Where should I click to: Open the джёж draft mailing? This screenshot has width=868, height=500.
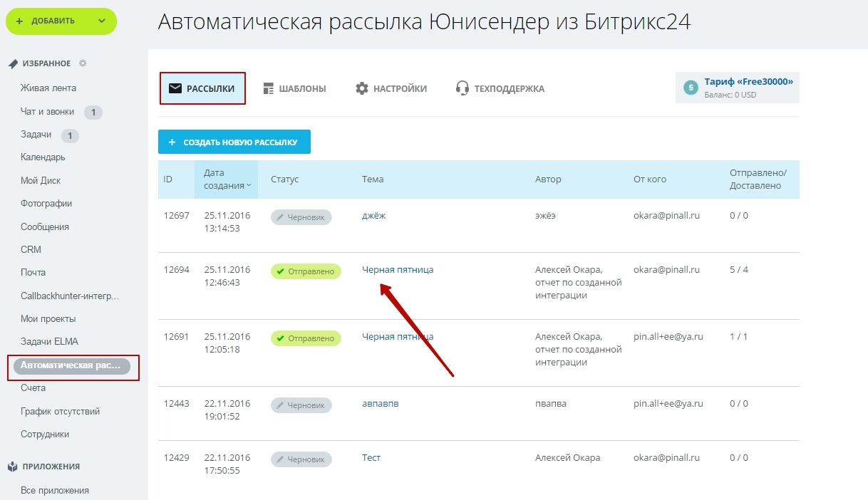pos(373,216)
